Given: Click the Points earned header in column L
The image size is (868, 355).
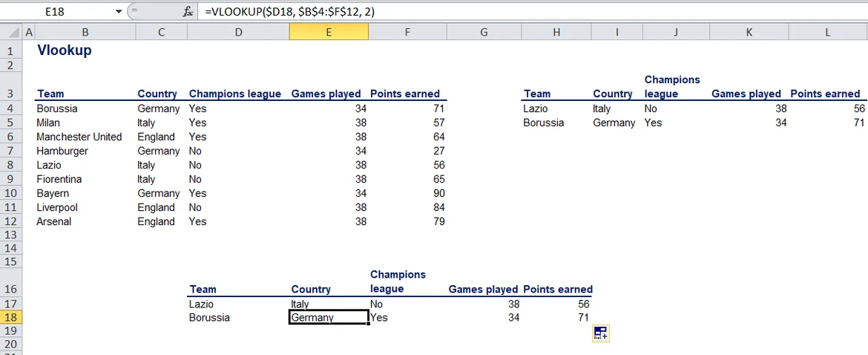Looking at the screenshot, I should (825, 94).
